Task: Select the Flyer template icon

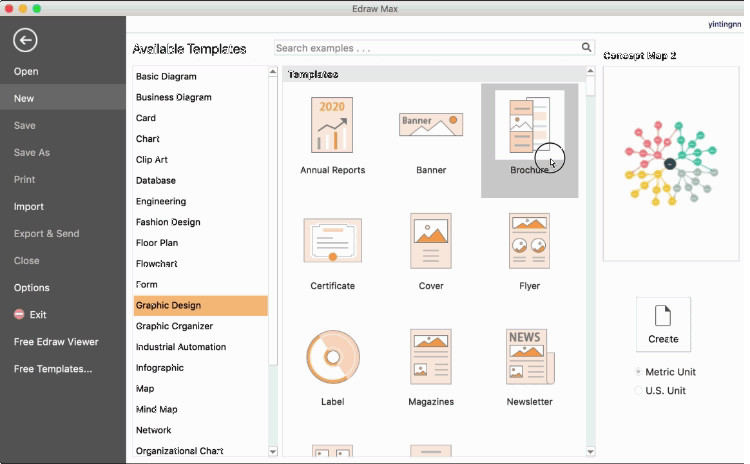Action: [x=529, y=241]
